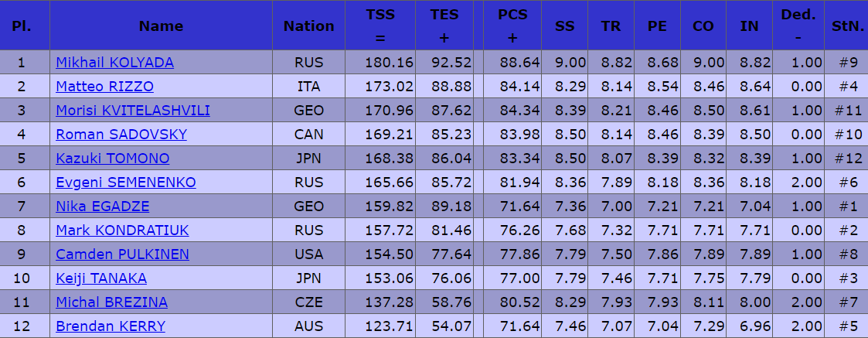Image resolution: width=868 pixels, height=338 pixels.
Task: Click Michal BREZINA name link
Action: [111, 302]
